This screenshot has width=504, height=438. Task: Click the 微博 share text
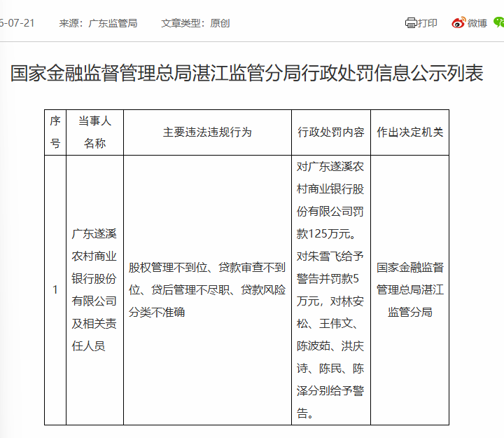[477, 23]
